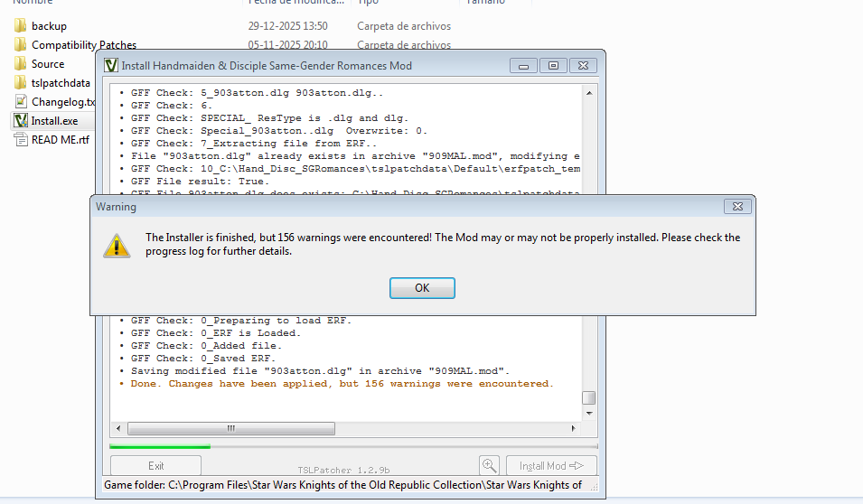This screenshot has width=863, height=504.
Task: Click OK in the Warning dialog
Action: [422, 288]
